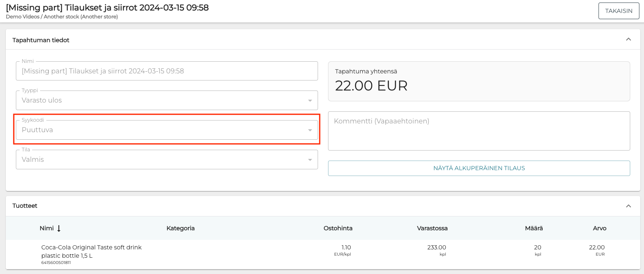
Task: Sort by the Määrä column header
Action: point(533,228)
